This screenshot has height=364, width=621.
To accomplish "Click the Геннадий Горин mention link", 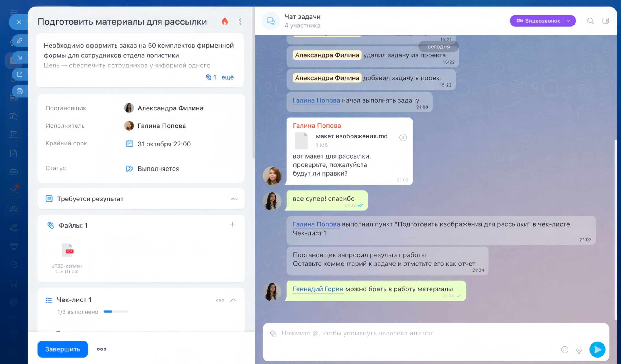I will pos(318,289).
